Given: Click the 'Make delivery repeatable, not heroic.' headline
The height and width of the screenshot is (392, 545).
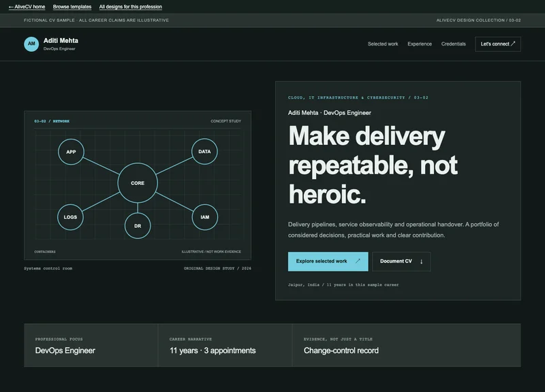Looking at the screenshot, I should [x=373, y=165].
